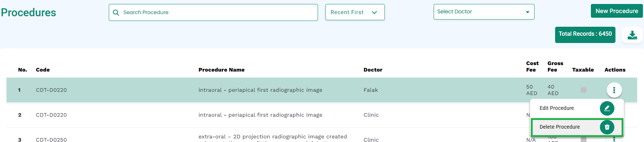Open the three-dot actions menu for row 1
Screen dimensions: 644x142
[614, 90]
